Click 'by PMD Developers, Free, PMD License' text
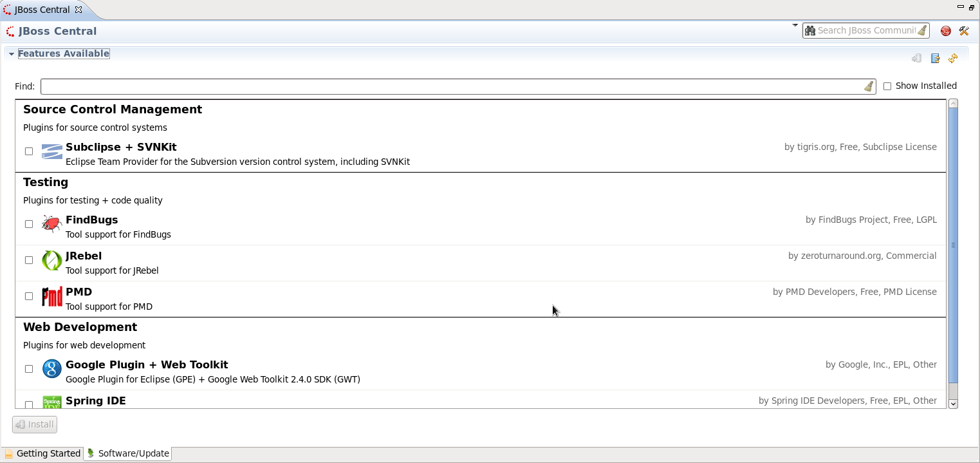Screen dimensions: 980x463 click(855, 292)
